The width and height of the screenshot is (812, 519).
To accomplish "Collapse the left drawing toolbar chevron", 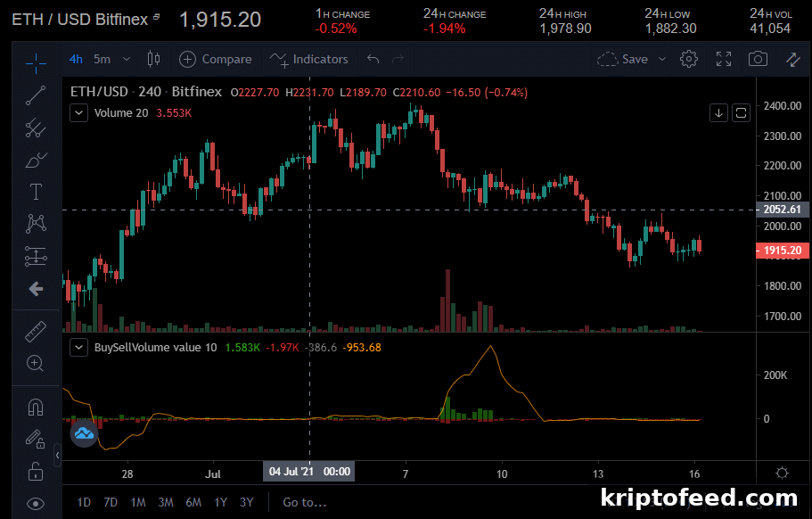I will (x=57, y=456).
